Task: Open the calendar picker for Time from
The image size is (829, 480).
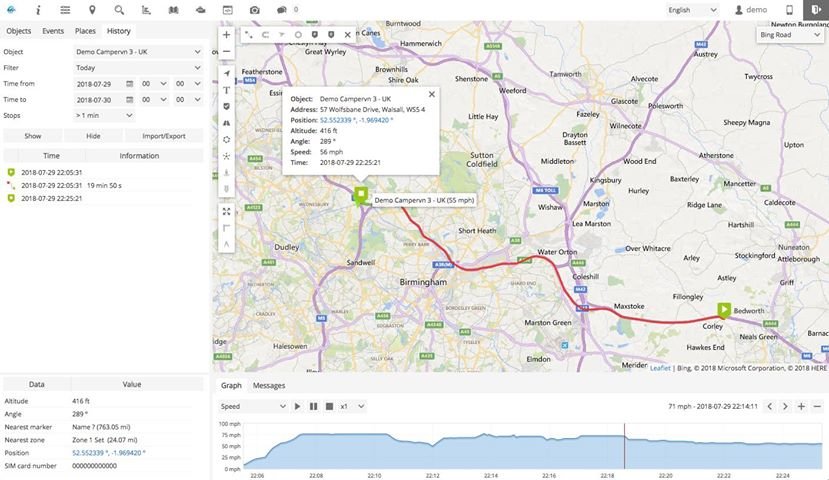Action: (129, 83)
